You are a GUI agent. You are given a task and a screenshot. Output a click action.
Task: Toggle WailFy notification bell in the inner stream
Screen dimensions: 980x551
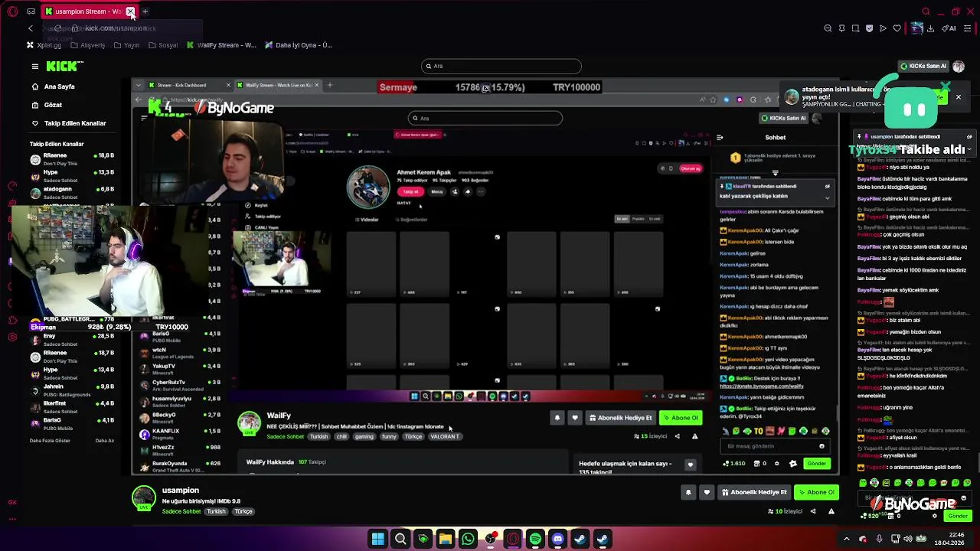(x=557, y=418)
